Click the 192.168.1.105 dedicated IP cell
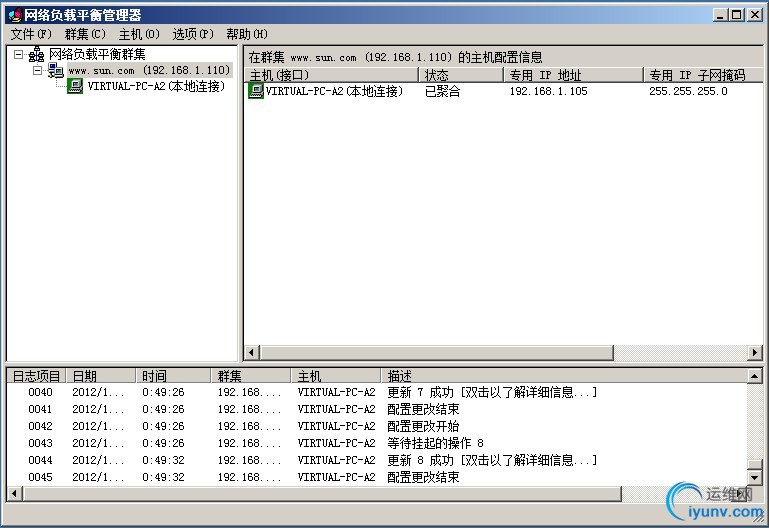The height and width of the screenshot is (528, 769). (548, 91)
